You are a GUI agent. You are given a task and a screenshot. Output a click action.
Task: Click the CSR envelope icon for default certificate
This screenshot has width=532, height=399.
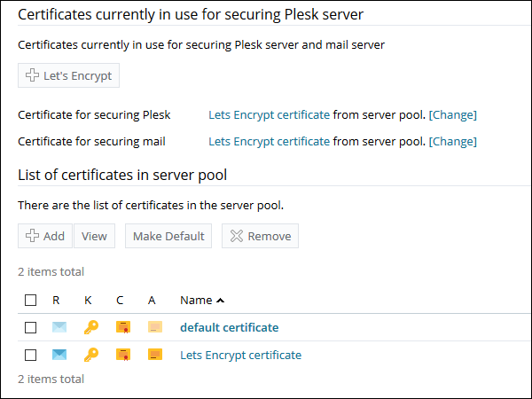(x=59, y=327)
